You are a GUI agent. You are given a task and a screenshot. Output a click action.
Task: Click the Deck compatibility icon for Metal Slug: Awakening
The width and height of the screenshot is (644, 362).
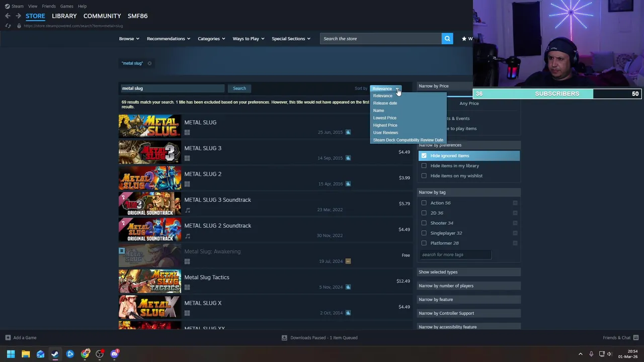pyautogui.click(x=348, y=261)
